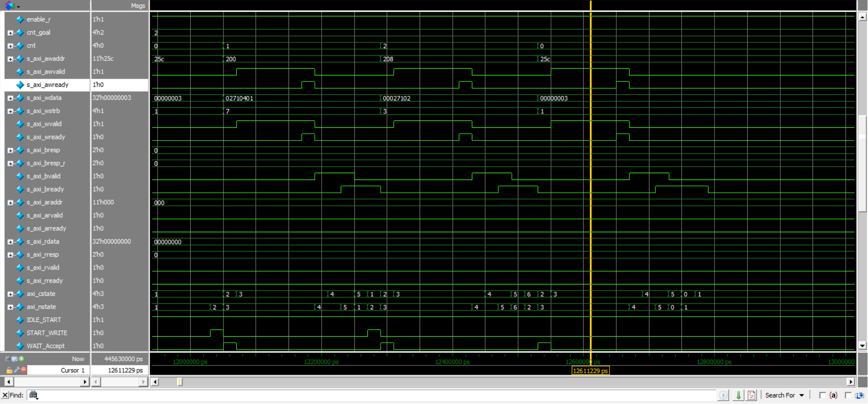Screen dimensions: 868x404
Task: Click the green down-arrow Find Next icon
Action: (738, 395)
